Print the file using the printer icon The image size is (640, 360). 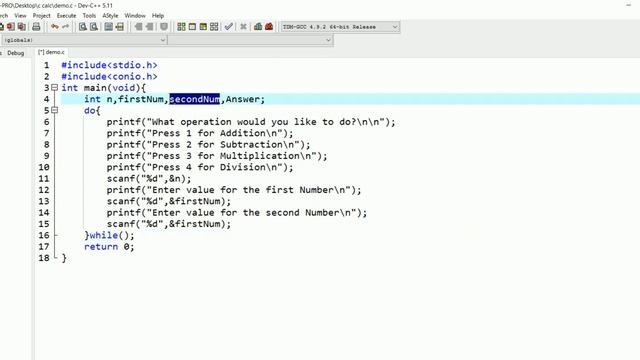(x=36, y=27)
